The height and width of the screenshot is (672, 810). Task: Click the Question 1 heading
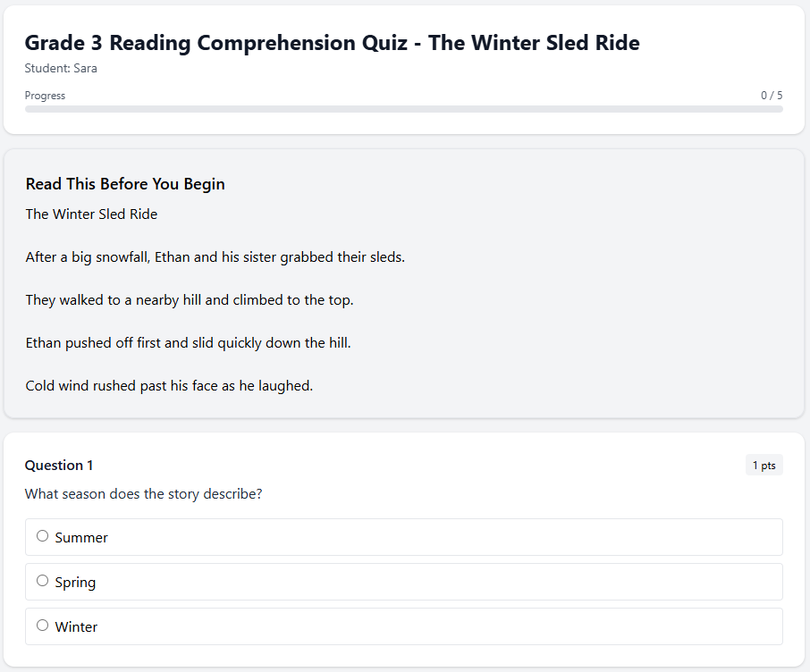coord(59,465)
